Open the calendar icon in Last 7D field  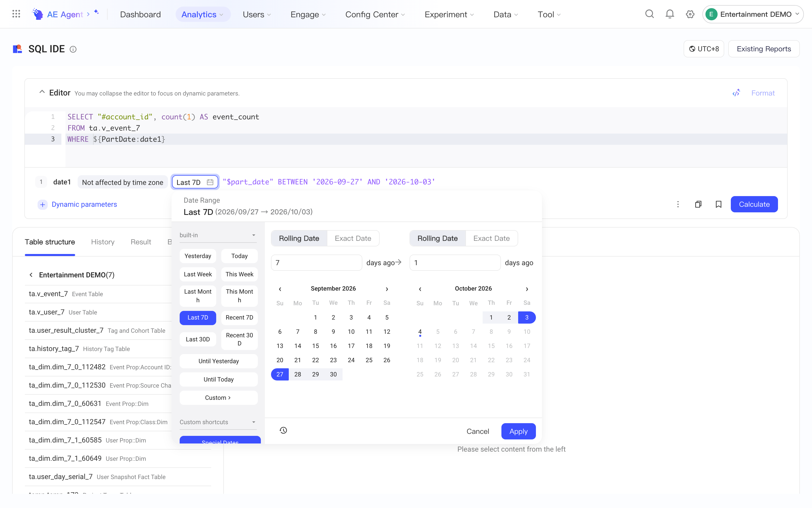pyautogui.click(x=210, y=182)
